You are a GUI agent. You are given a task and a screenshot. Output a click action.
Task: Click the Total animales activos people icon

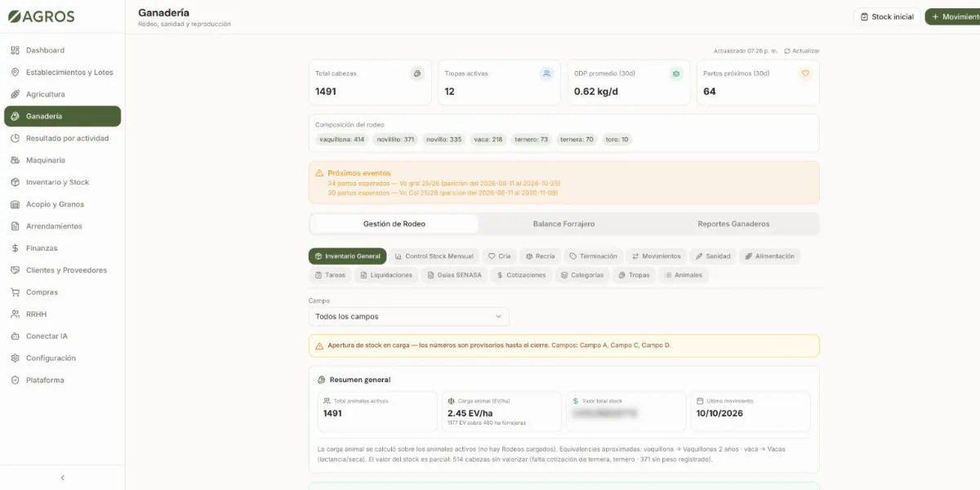[327, 401]
